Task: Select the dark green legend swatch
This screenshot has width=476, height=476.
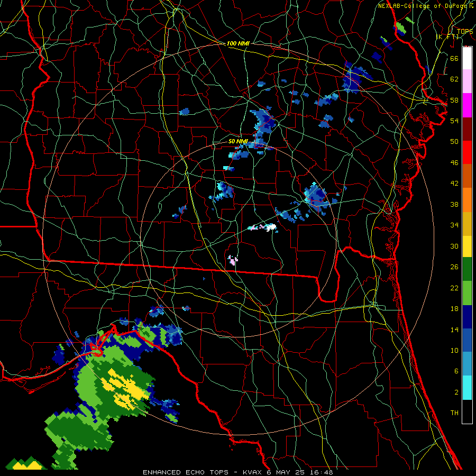Action: click(x=467, y=269)
